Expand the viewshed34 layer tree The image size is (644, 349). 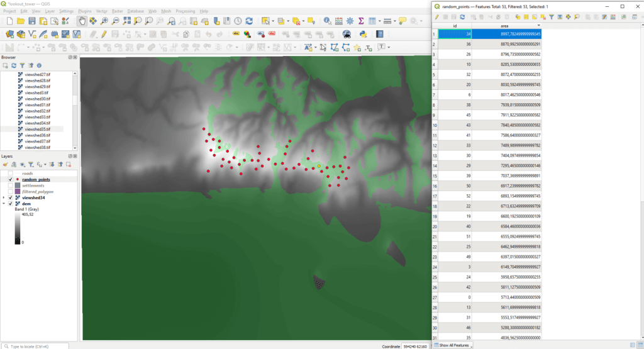coord(4,198)
